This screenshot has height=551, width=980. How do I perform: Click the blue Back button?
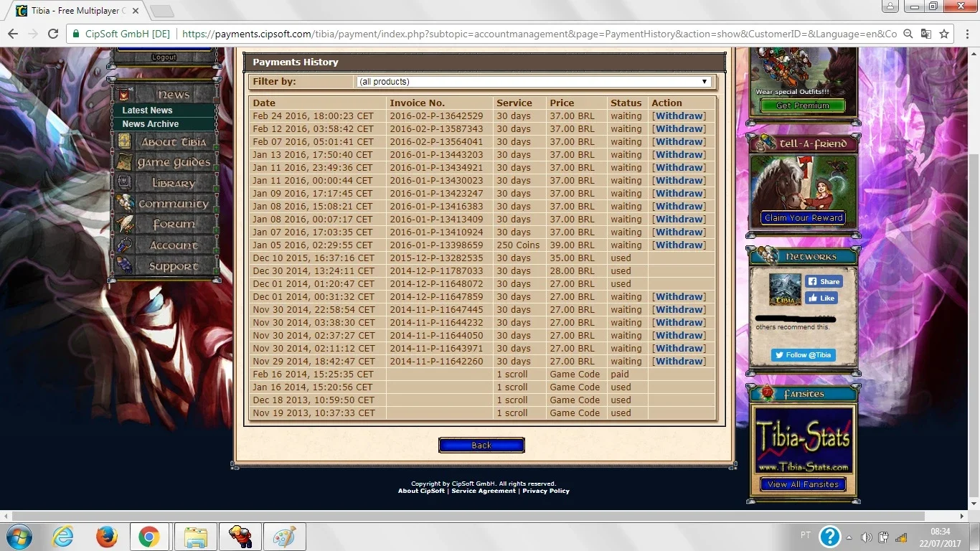481,446
